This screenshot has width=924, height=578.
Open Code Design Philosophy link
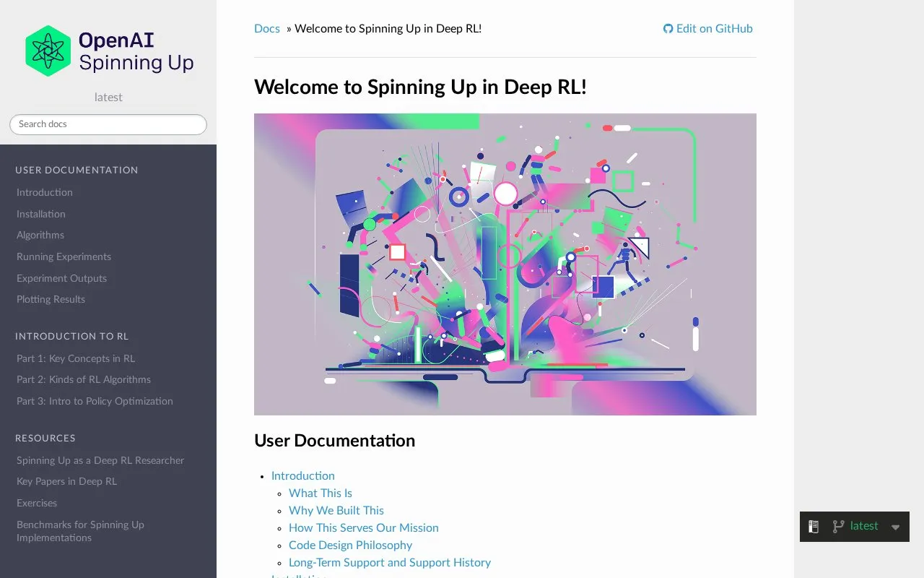[x=351, y=545]
